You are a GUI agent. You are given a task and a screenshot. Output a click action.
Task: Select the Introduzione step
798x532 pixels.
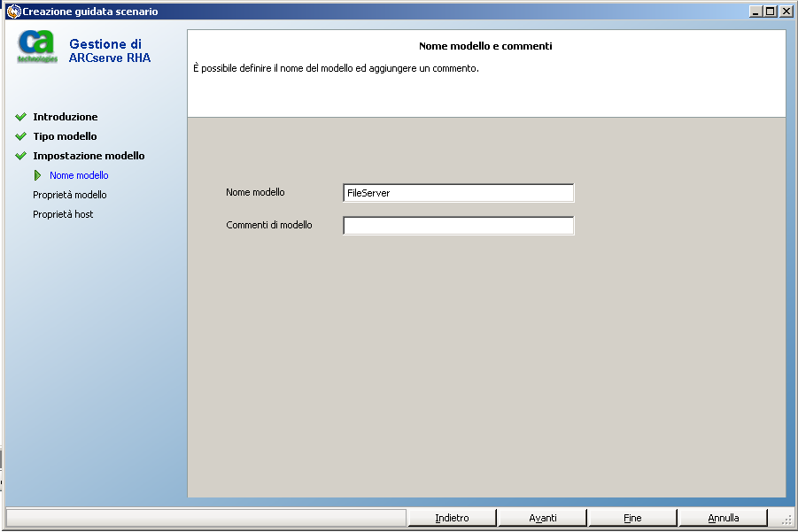(66, 117)
